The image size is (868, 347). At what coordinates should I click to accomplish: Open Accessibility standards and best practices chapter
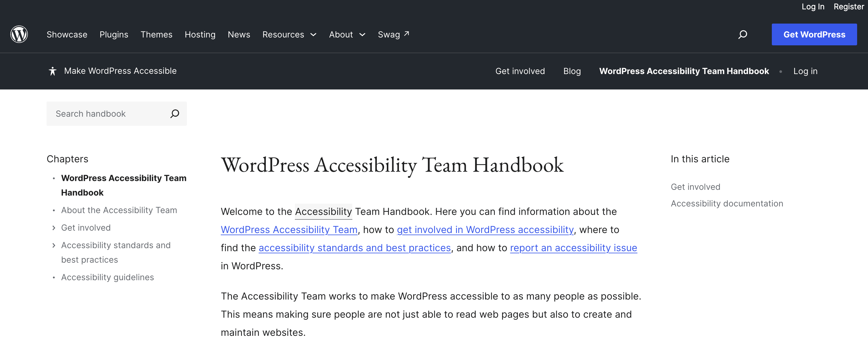[116, 252]
